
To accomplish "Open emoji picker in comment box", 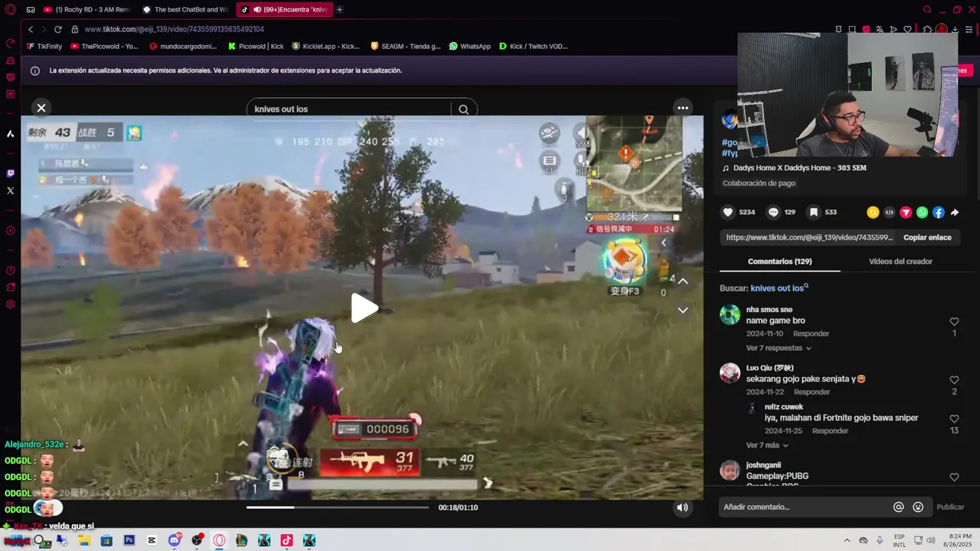I will (918, 507).
